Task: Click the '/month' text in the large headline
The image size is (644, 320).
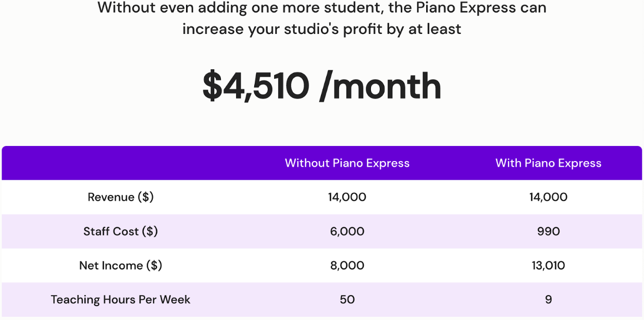Action: pyautogui.click(x=380, y=87)
